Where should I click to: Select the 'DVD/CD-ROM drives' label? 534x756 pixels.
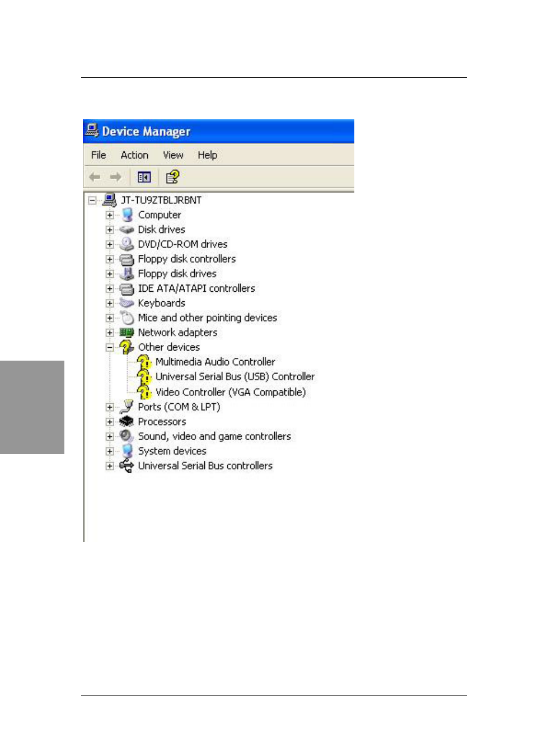point(183,244)
